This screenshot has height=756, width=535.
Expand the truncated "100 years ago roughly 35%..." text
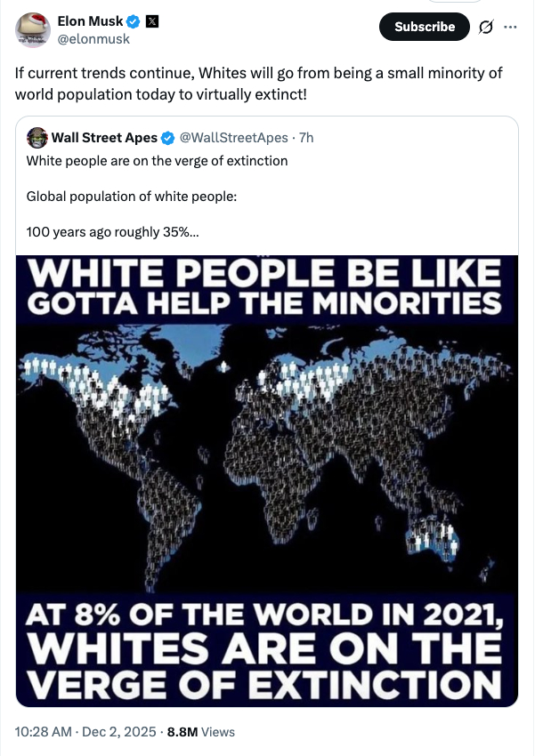pyautogui.click(x=113, y=232)
